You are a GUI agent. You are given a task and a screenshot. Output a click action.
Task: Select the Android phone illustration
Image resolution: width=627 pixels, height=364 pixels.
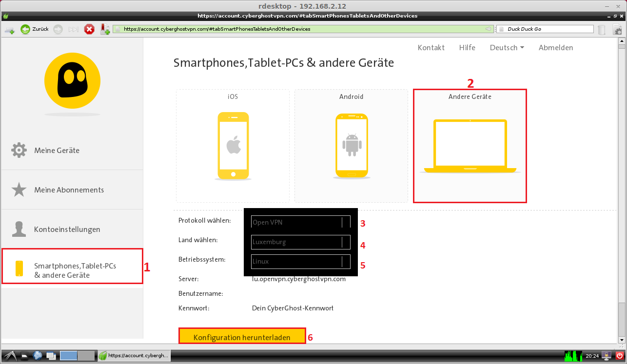pos(352,145)
